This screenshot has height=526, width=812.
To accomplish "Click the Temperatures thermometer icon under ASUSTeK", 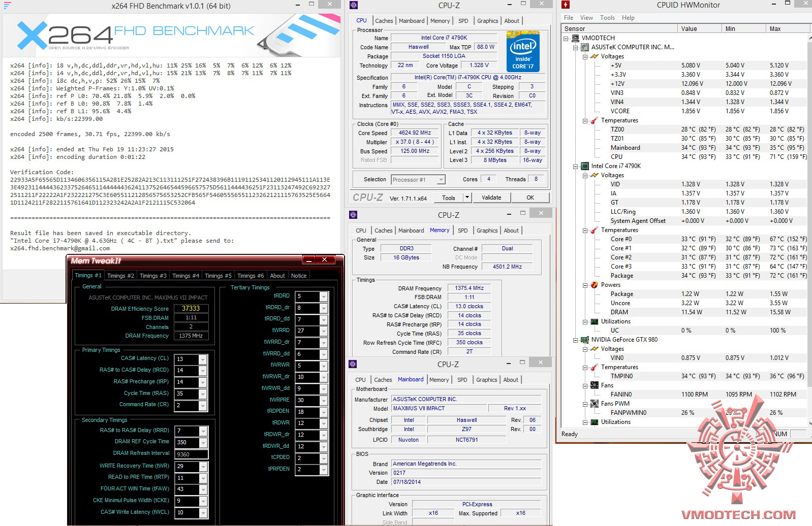I will (595, 120).
